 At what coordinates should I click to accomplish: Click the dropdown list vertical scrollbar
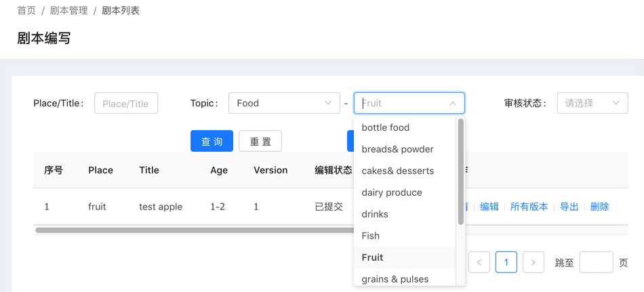click(x=461, y=173)
